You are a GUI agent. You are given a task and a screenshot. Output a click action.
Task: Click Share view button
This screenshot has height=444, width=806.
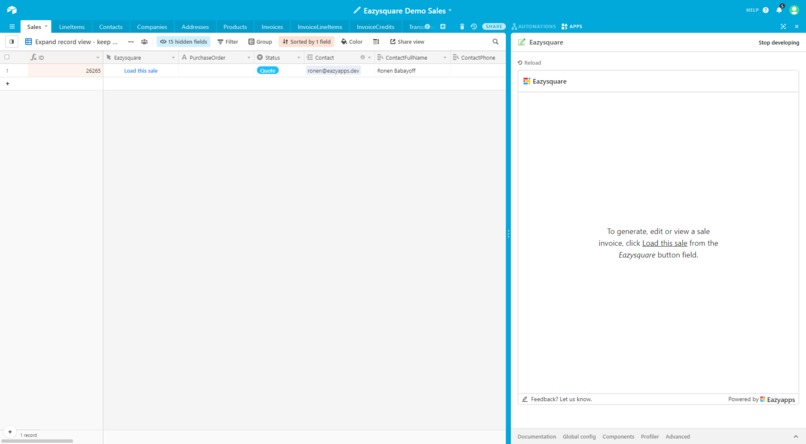(x=407, y=42)
